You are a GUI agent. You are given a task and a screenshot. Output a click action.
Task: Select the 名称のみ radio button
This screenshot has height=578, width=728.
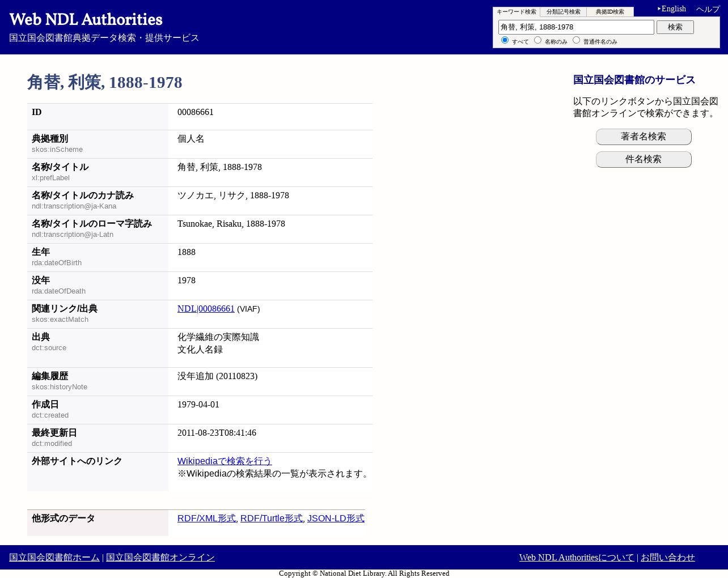pyautogui.click(x=537, y=40)
